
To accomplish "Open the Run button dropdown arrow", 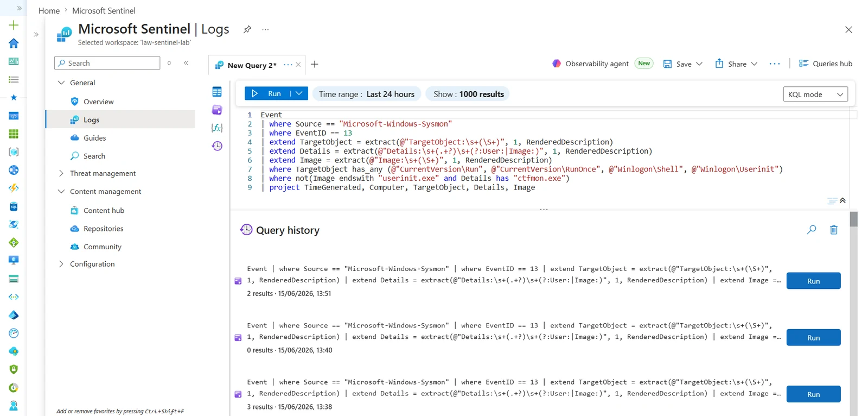I will pos(299,93).
